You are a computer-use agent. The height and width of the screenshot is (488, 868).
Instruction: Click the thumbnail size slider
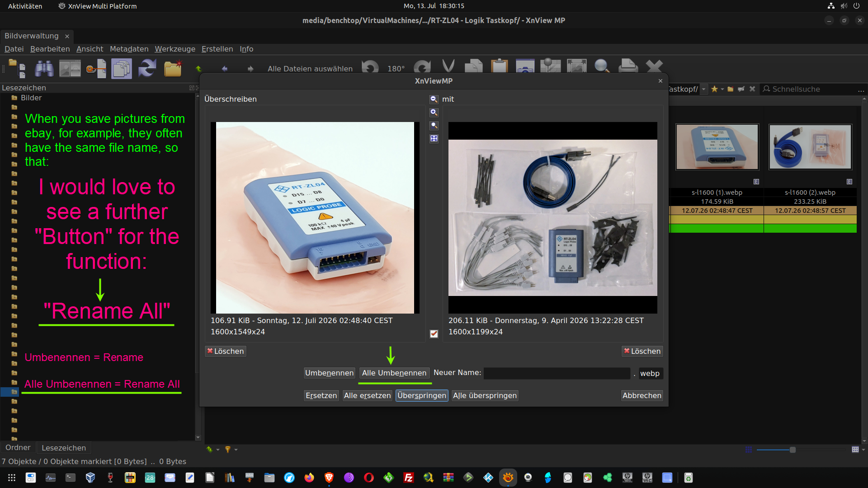pos(801,450)
